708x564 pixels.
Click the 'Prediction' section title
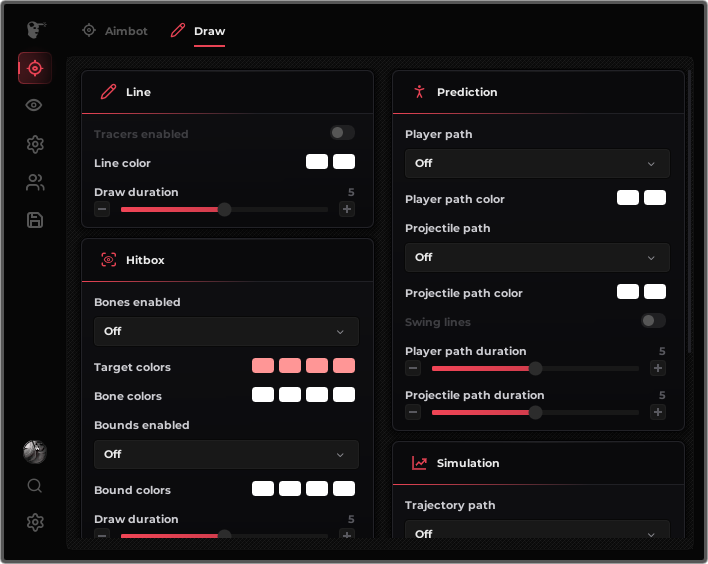click(x=467, y=92)
